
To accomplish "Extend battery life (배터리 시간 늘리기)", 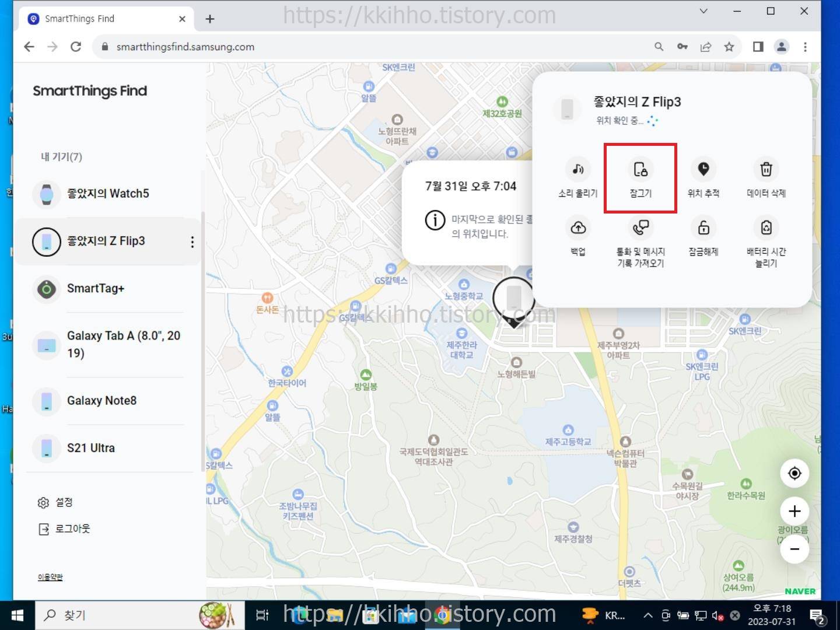I will 766,242.
